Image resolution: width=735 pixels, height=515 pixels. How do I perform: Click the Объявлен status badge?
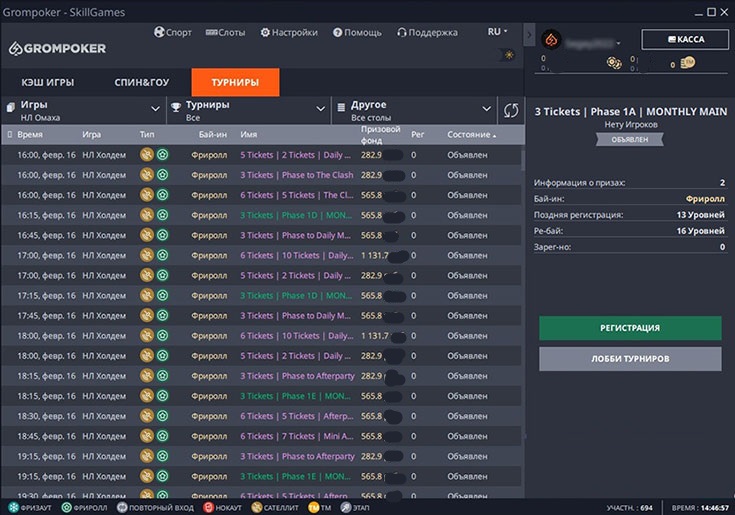(x=630, y=140)
